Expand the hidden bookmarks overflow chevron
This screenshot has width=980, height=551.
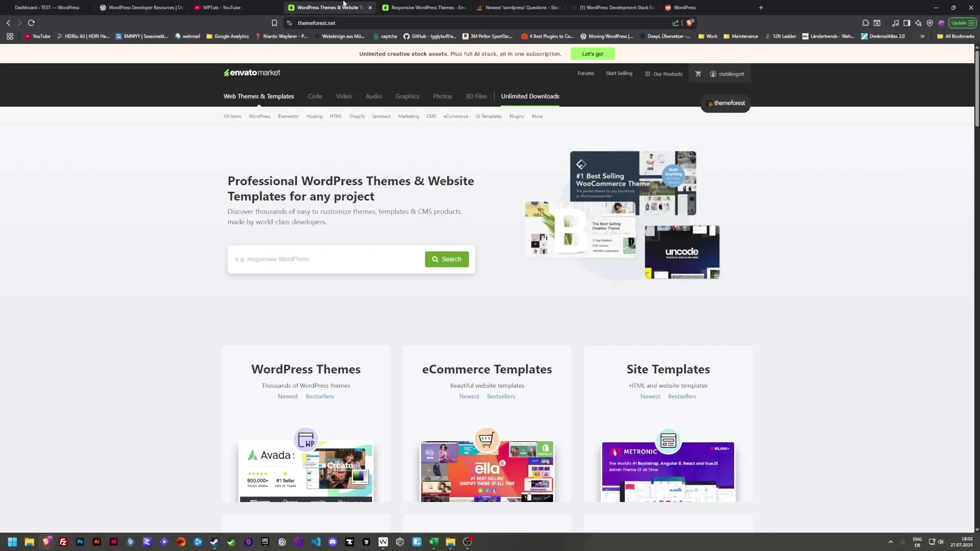922,36
